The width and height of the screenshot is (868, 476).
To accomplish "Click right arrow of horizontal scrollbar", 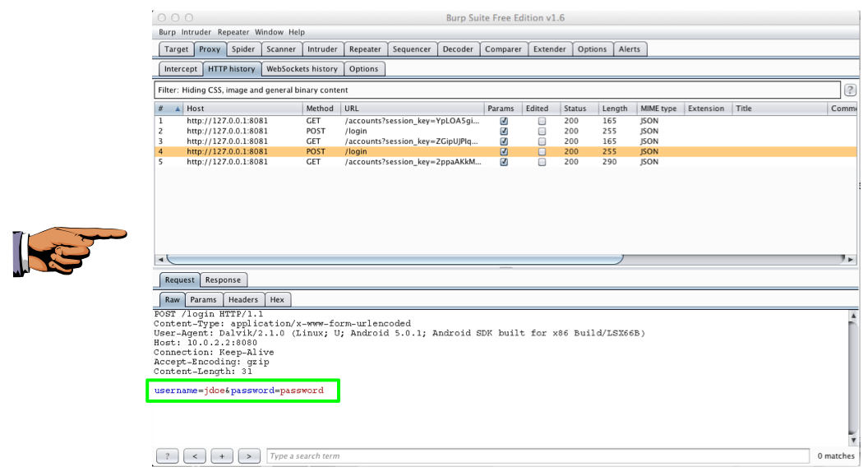I will pyautogui.click(x=851, y=260).
